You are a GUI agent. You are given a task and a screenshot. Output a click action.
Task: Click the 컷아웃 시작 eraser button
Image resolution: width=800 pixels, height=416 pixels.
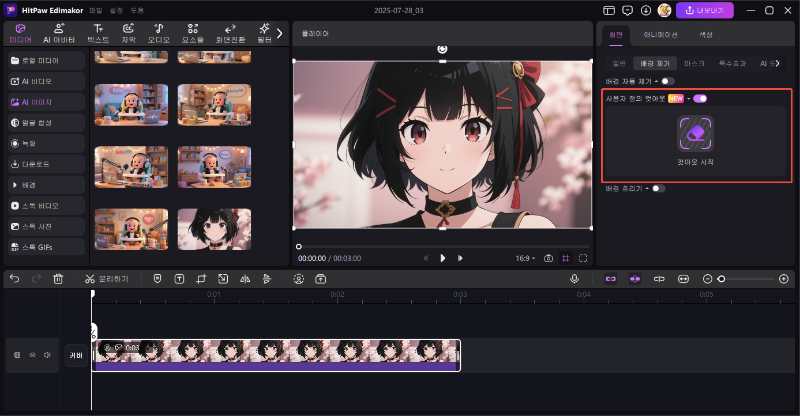click(x=695, y=133)
